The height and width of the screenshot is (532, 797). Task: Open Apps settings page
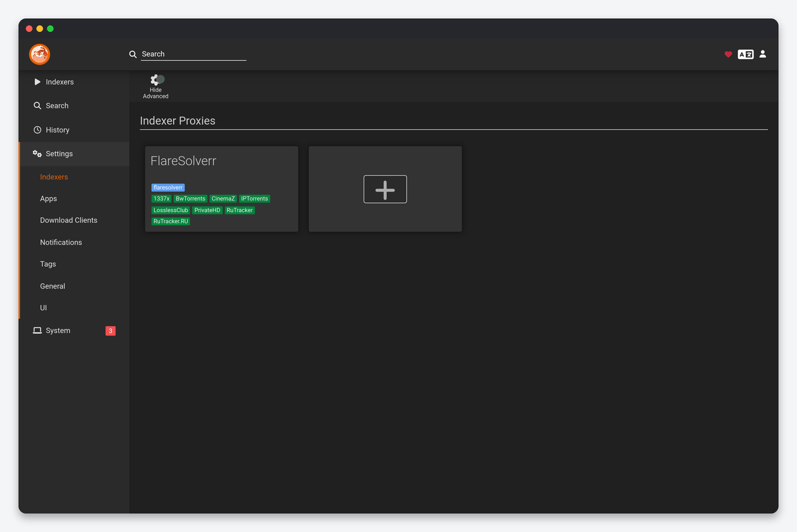[x=49, y=199]
